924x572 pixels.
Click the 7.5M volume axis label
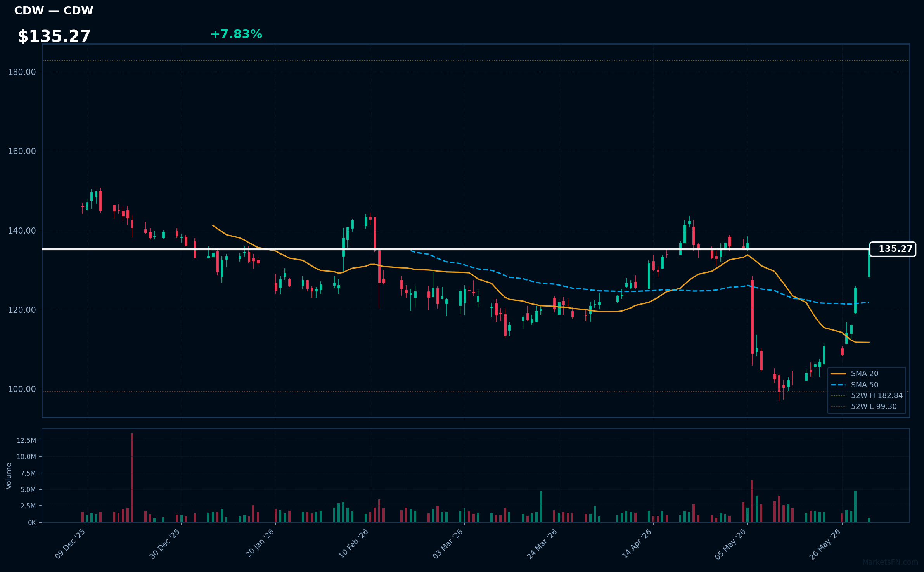[x=28, y=473]
